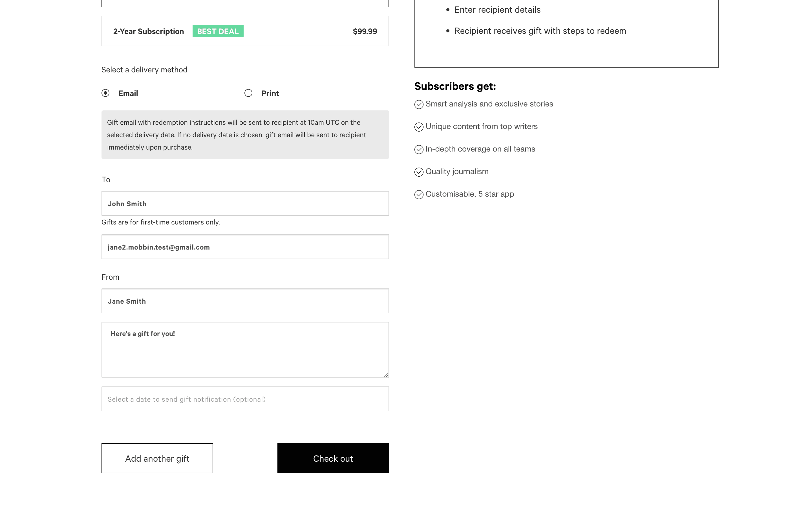The width and height of the screenshot is (812, 507).
Task: Click checkmark icon beside Quality journalism
Action: pyautogui.click(x=419, y=172)
